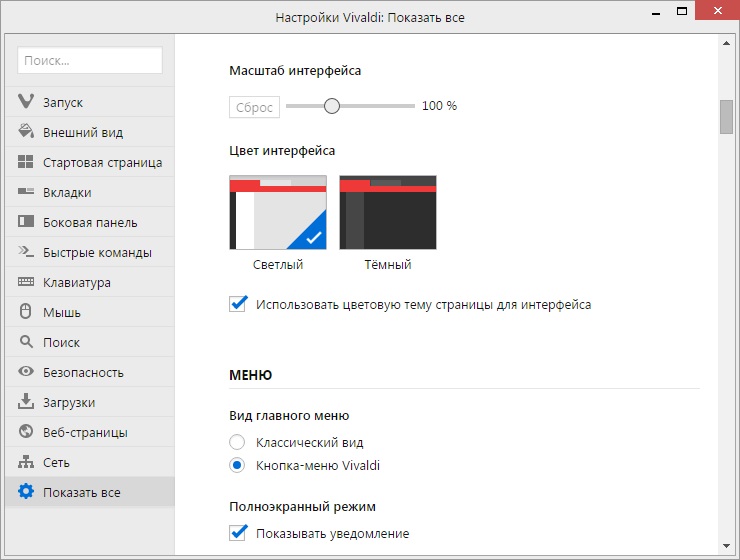Select the Веб-страницы section

(x=90, y=432)
